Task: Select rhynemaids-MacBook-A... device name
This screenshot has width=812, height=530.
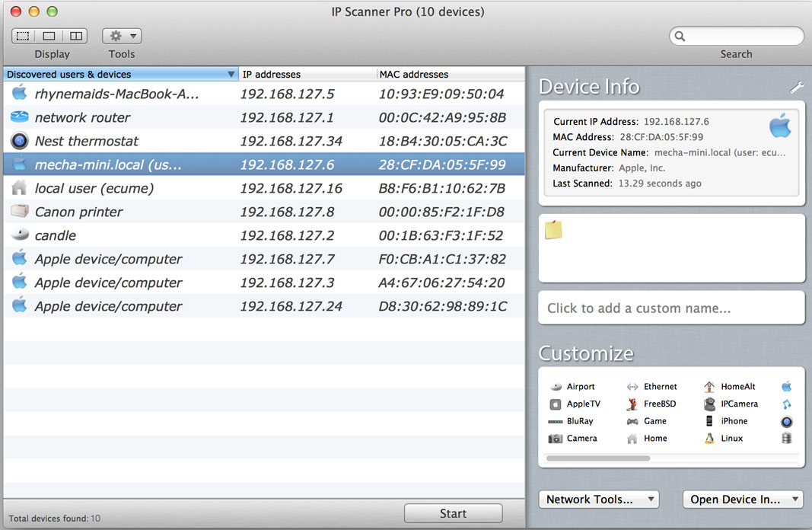Action: coord(116,94)
